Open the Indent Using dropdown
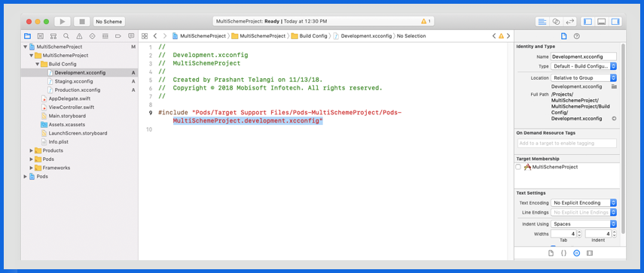Screen dimensions: 644x273 point(584,224)
